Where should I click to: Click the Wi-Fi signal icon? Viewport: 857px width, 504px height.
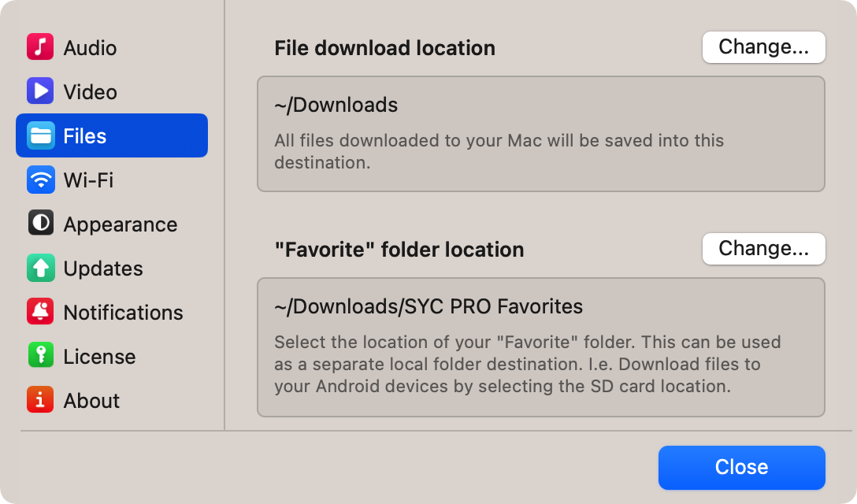coord(40,180)
